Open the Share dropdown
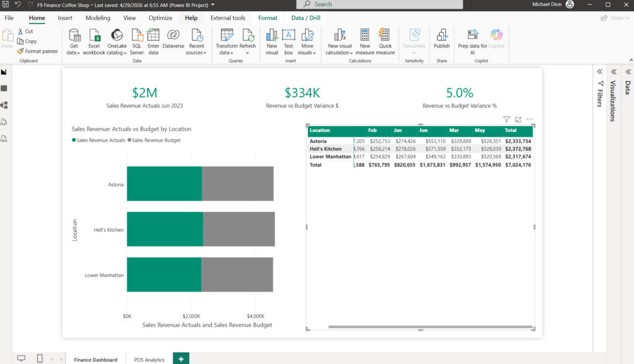 click(x=615, y=18)
